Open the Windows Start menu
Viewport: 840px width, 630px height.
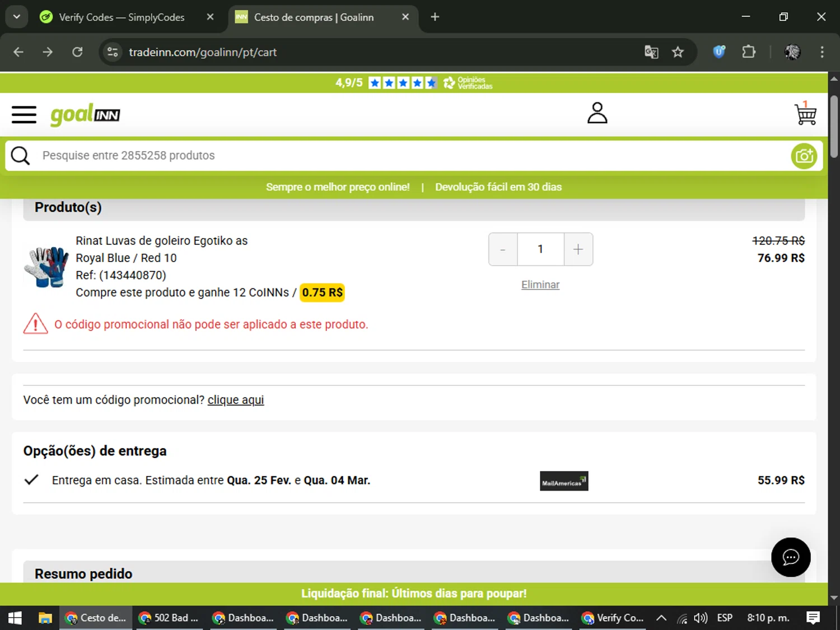[x=15, y=618]
